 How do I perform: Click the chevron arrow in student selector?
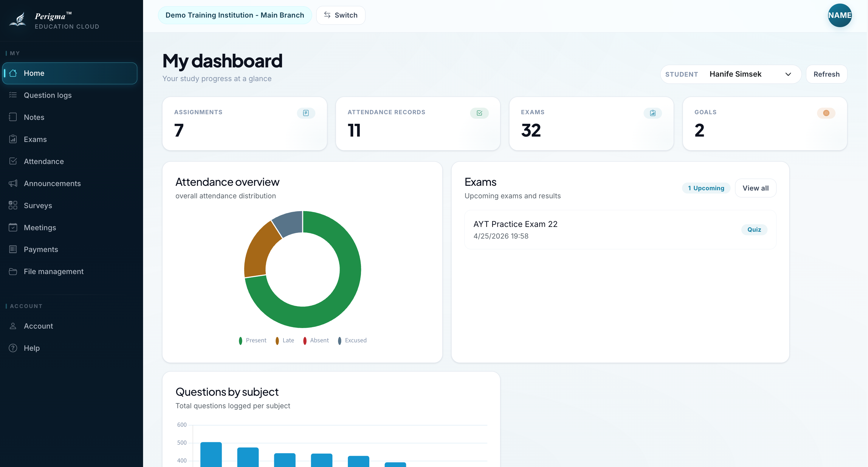pos(788,74)
